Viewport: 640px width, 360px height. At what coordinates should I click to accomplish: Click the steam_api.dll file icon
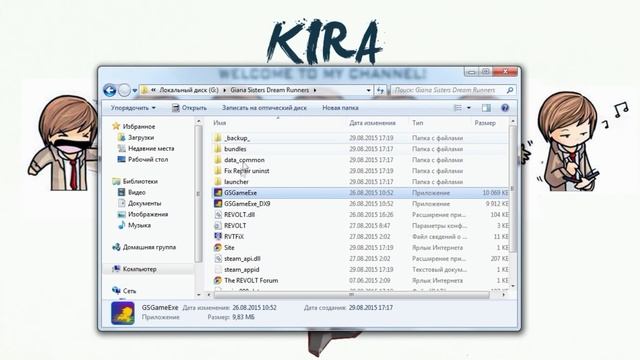pos(218,258)
